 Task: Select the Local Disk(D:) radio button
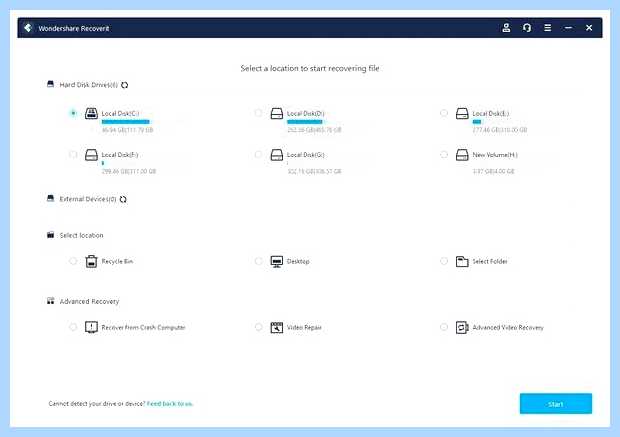(258, 113)
